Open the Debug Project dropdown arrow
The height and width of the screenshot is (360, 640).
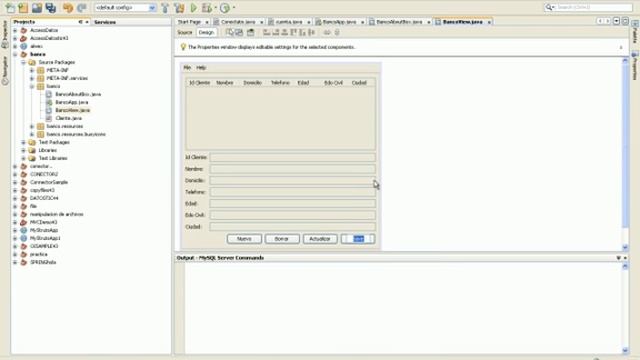pos(216,7)
